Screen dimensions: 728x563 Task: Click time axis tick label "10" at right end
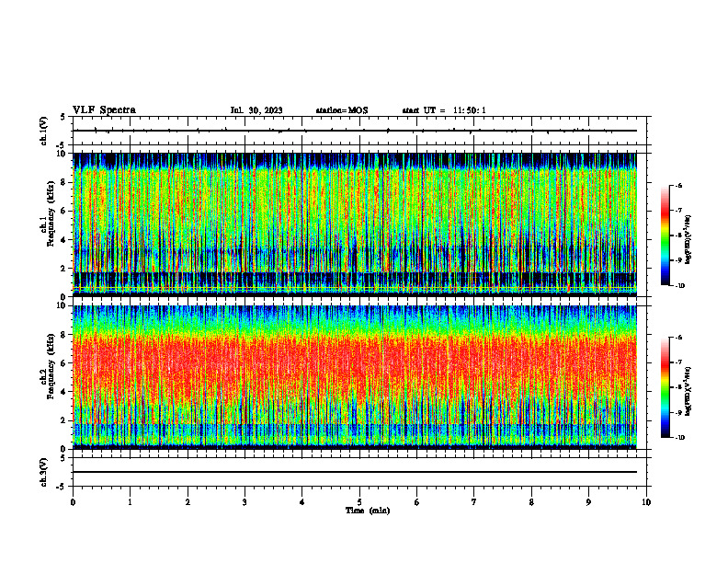coord(646,502)
